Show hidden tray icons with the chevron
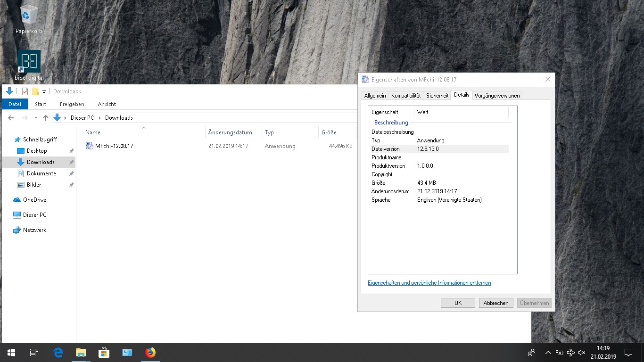The image size is (644, 362). click(x=548, y=353)
